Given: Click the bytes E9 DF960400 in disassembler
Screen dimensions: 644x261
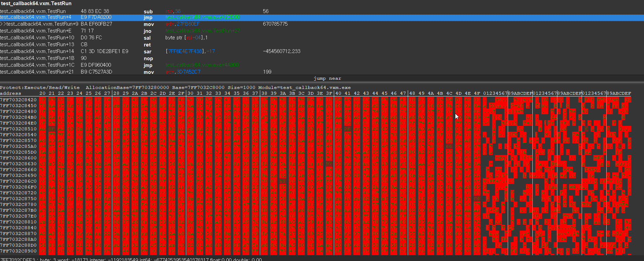Looking at the screenshot, I should [96, 65].
